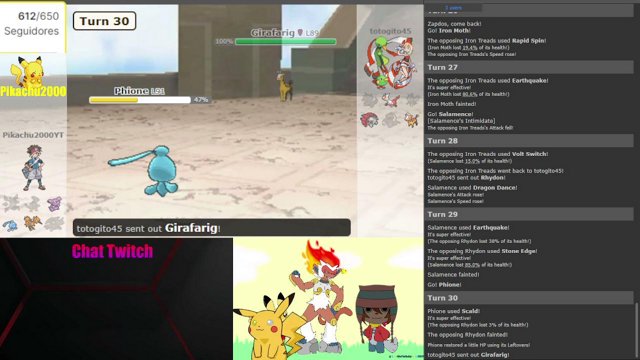
Task: Click the opposing Girafarig sprite
Action: pos(284,86)
